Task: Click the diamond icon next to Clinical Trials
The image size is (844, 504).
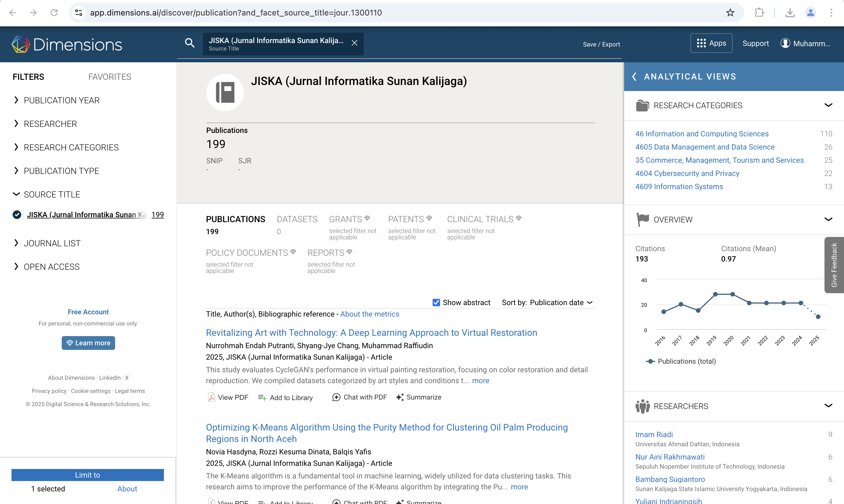Action: [519, 218]
